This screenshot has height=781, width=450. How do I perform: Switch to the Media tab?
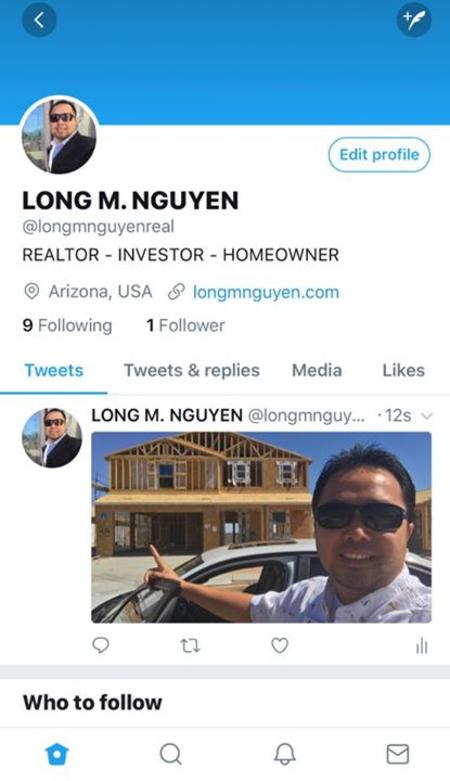(317, 370)
